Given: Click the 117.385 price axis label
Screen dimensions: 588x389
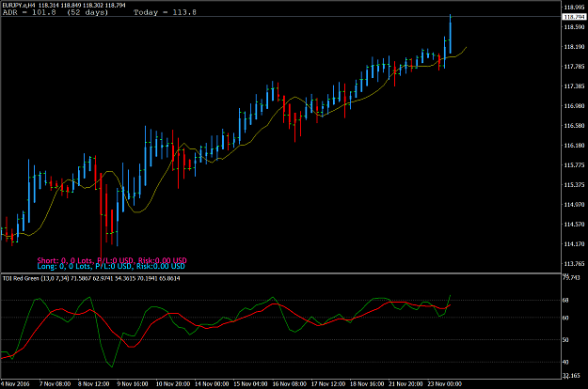Looking at the screenshot, I should pyautogui.click(x=574, y=86).
